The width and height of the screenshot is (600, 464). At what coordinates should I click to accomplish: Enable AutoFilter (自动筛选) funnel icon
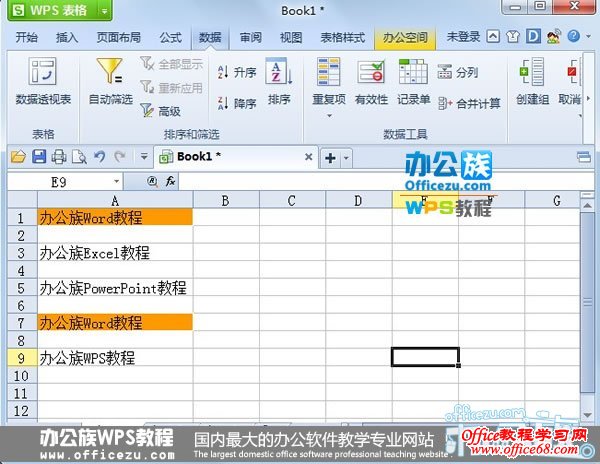pyautogui.click(x=110, y=81)
